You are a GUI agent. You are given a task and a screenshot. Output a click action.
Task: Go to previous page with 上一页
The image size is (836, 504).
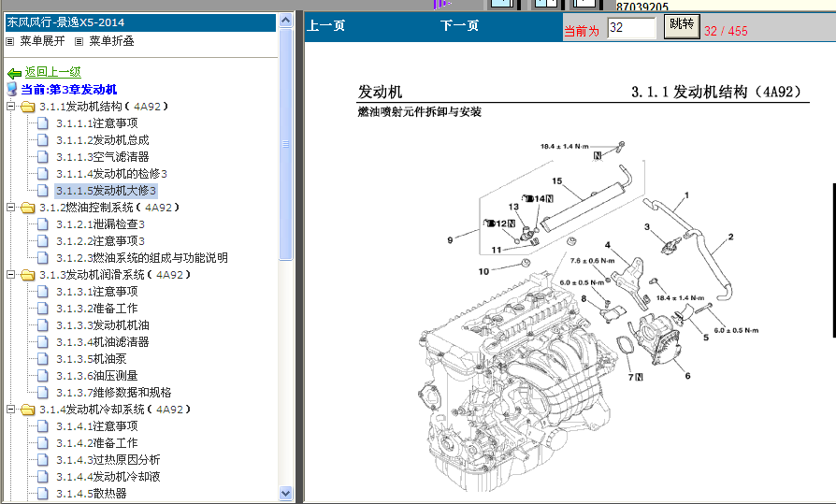[325, 25]
